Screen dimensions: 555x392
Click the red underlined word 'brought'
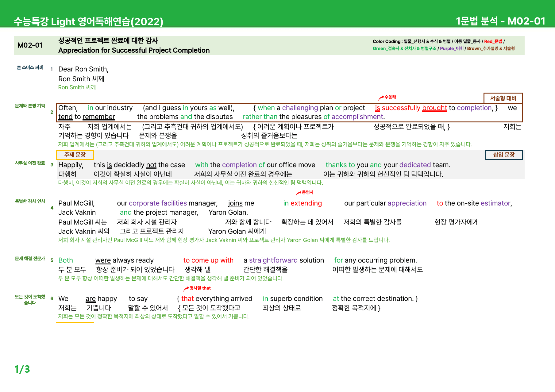(434, 108)
